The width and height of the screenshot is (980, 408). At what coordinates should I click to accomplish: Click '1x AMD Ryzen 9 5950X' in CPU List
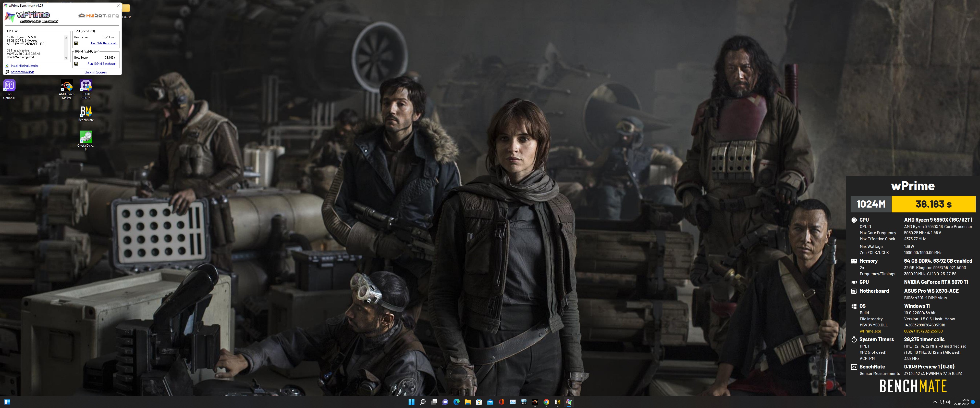coord(22,37)
